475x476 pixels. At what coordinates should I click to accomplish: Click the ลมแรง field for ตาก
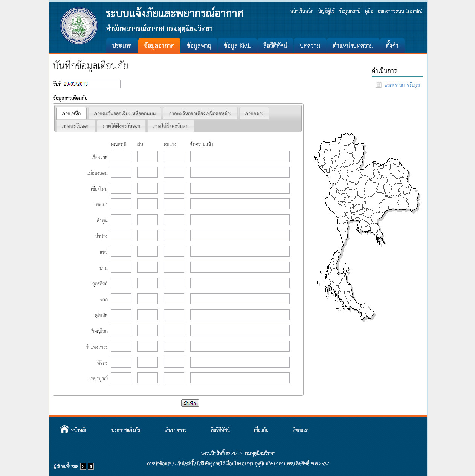click(x=174, y=299)
